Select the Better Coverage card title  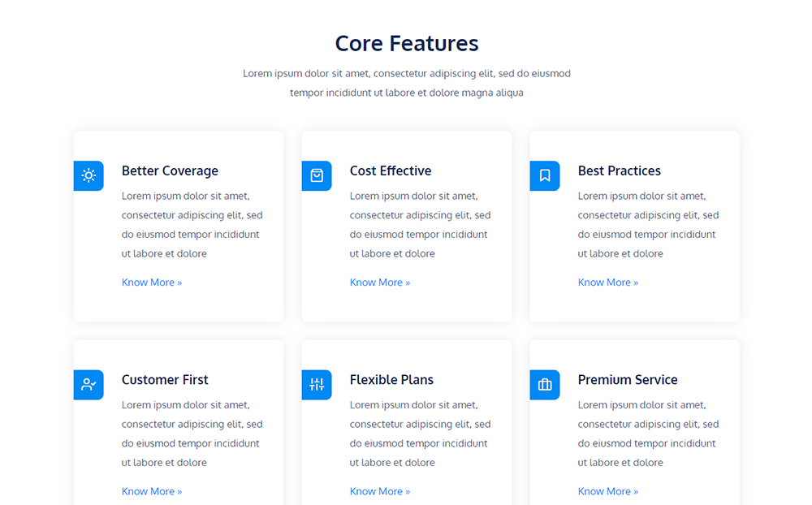(170, 171)
